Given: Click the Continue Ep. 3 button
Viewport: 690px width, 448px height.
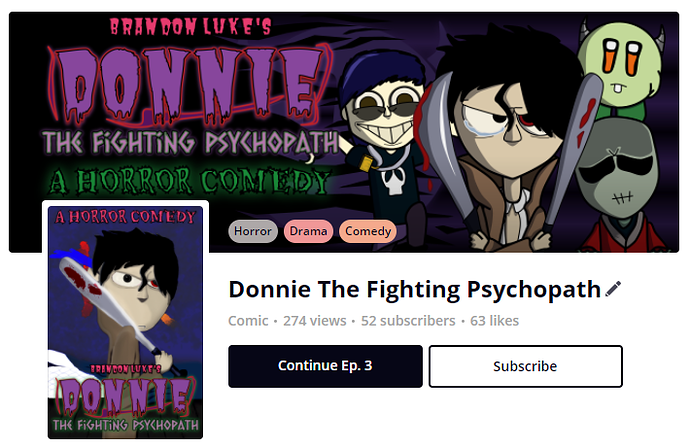Looking at the screenshot, I should (325, 366).
